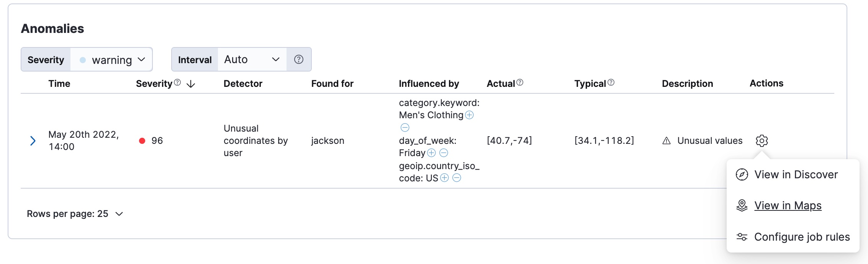Select View in Discover menu option
Viewport: 868px width, 264px height.
tap(796, 174)
